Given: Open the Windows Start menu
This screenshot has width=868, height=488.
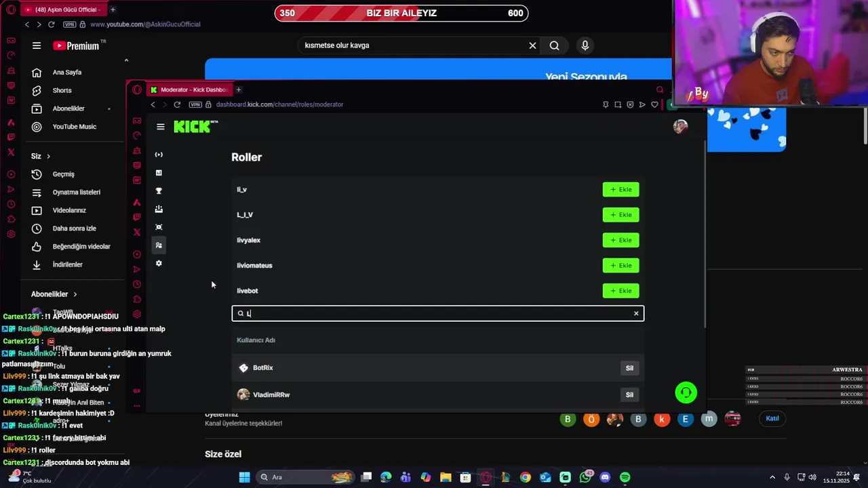Looking at the screenshot, I should coord(244,477).
